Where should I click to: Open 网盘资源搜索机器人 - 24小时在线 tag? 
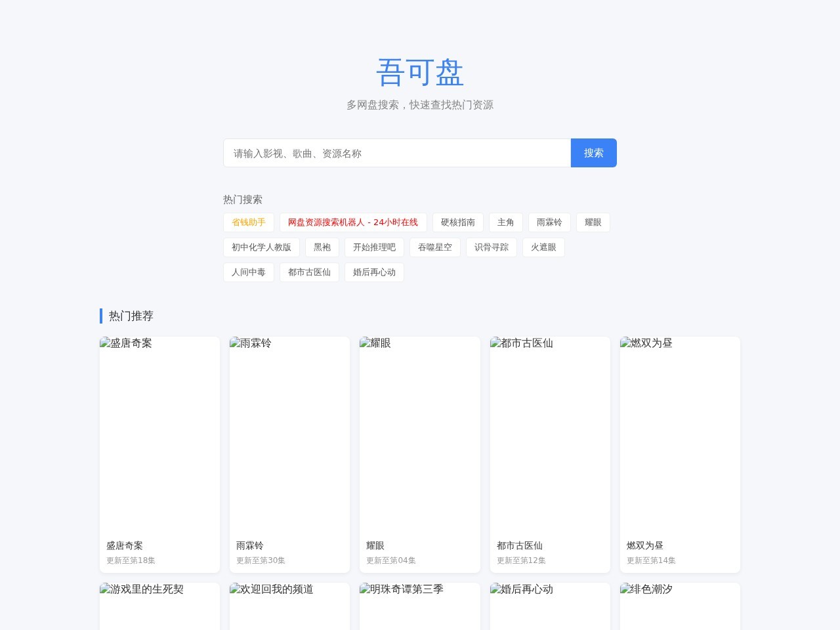point(353,222)
